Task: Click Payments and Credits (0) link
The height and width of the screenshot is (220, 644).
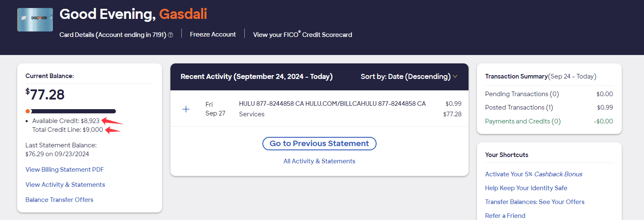Action: (523, 121)
